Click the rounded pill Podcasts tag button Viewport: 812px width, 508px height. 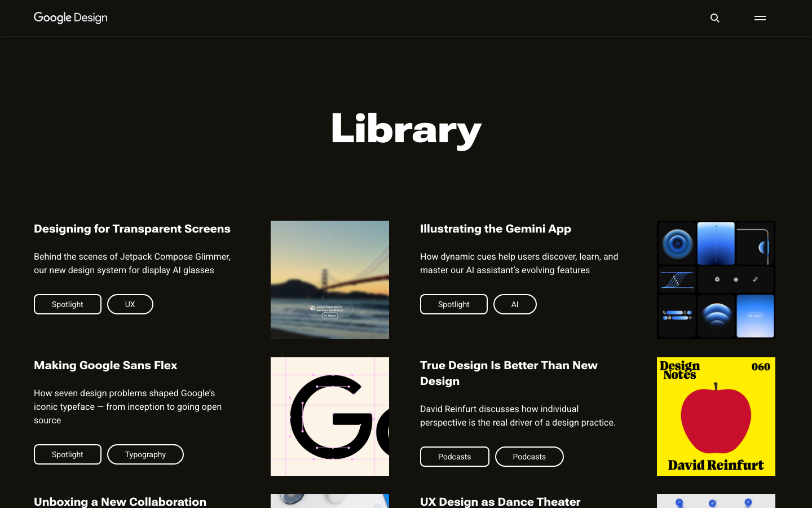pos(529,457)
